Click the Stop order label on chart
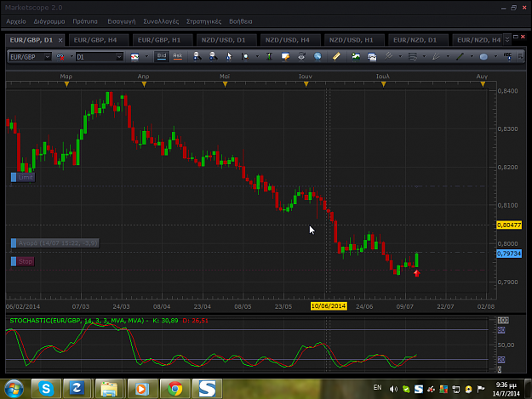Viewport: 532px width, 399px height. pyautogui.click(x=23, y=261)
